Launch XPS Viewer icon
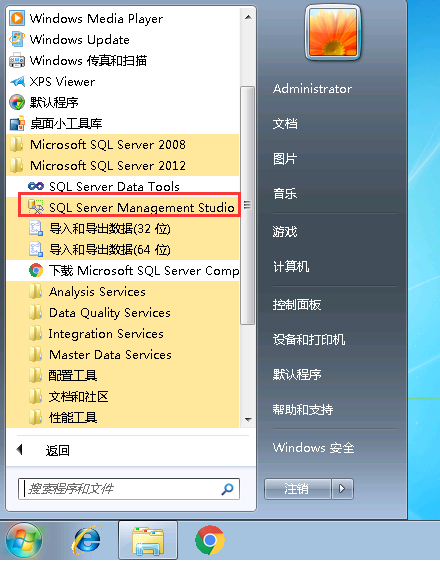This screenshot has width=440, height=561. (17, 81)
